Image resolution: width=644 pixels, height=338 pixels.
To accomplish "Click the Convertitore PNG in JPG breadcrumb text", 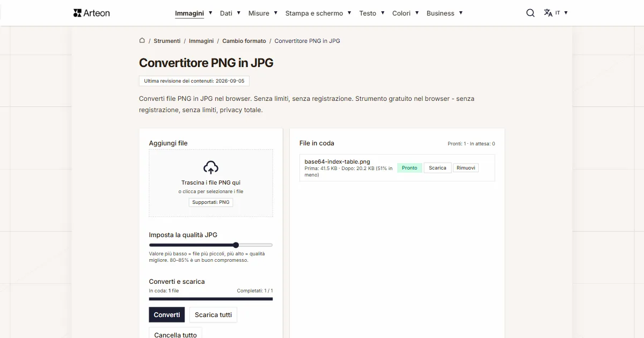I will tap(308, 41).
